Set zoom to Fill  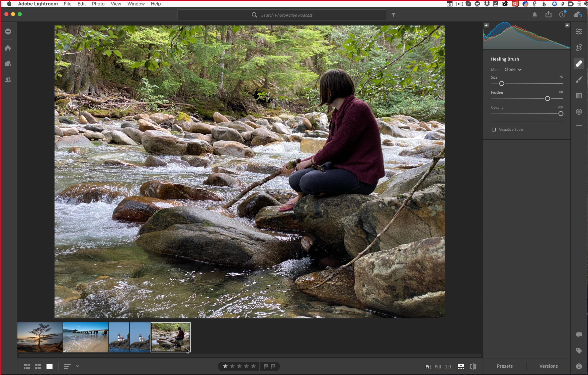click(x=438, y=367)
